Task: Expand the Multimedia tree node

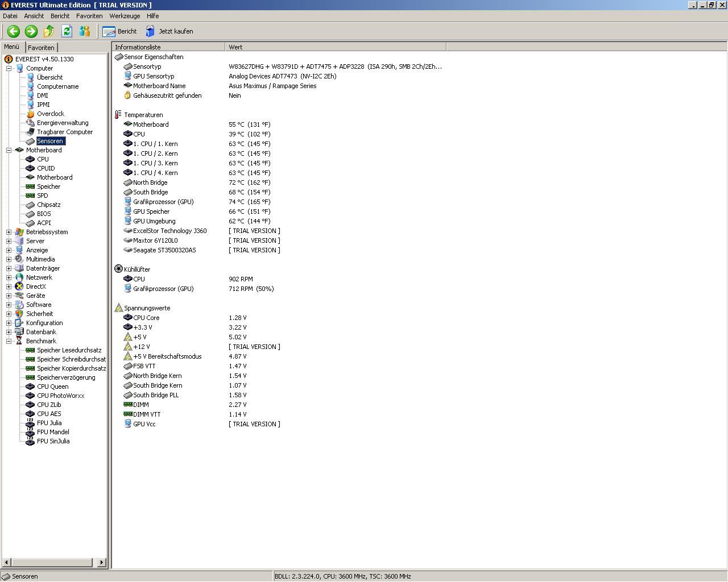Action: tap(9, 259)
